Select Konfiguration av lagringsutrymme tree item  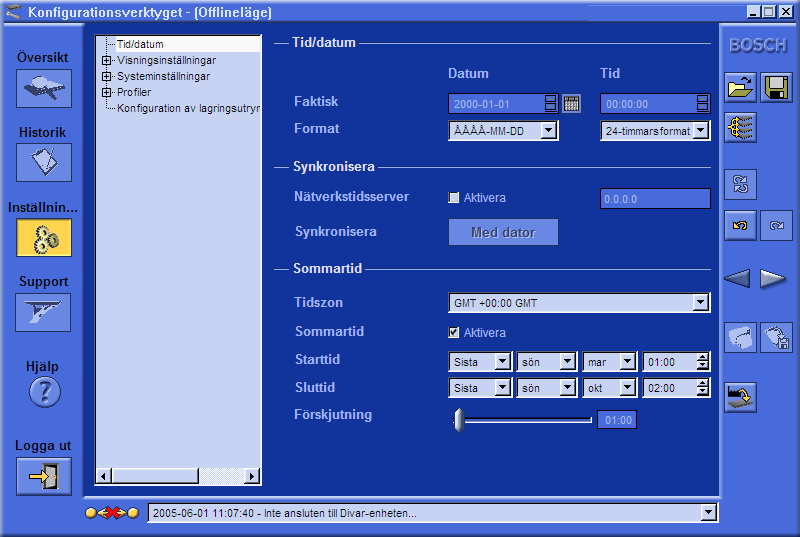188,108
